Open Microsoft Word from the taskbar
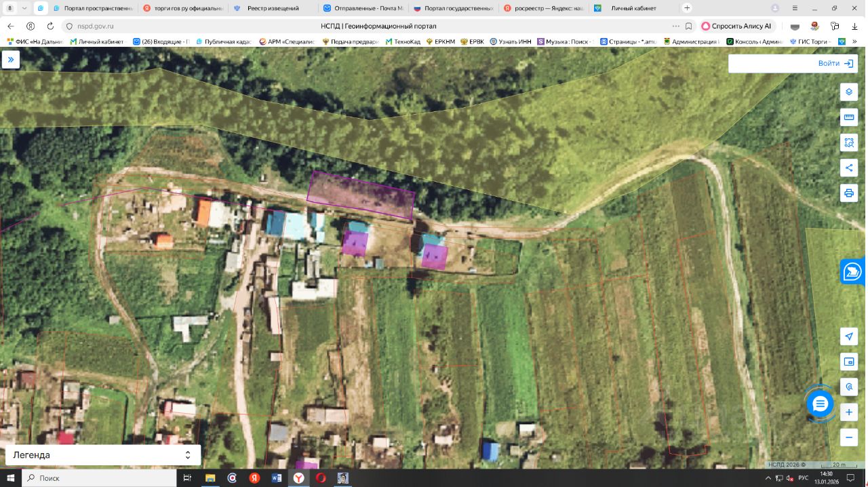The height and width of the screenshot is (487, 868). [276, 478]
